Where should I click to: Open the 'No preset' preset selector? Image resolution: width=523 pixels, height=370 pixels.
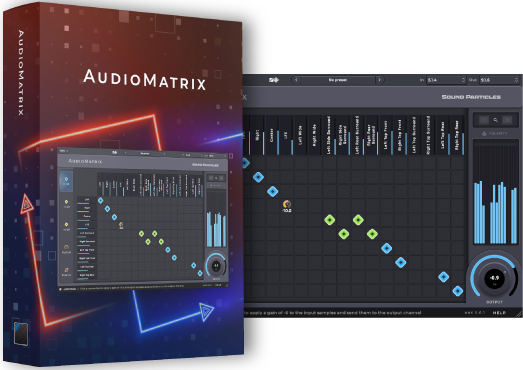(338, 80)
